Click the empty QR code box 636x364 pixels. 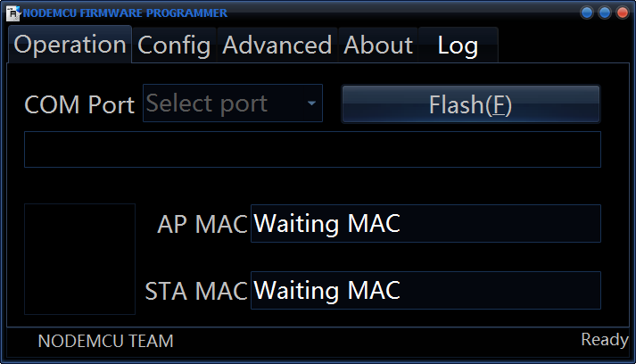(79, 259)
